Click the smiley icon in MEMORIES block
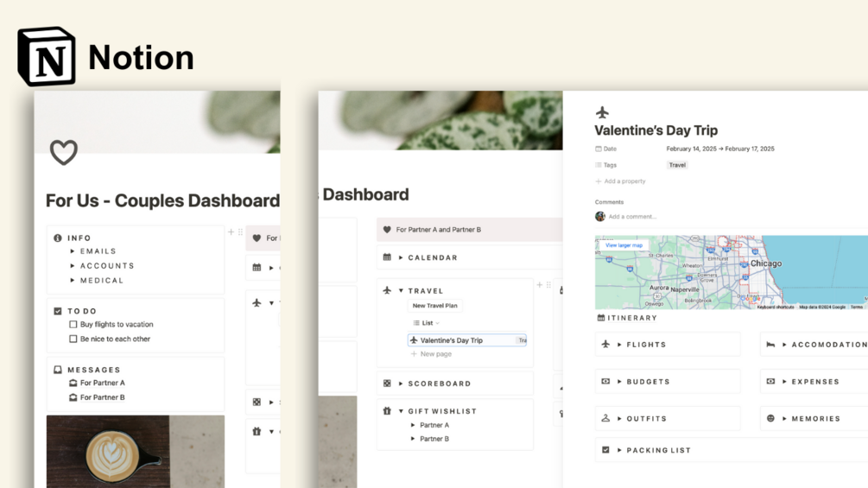 pyautogui.click(x=770, y=418)
